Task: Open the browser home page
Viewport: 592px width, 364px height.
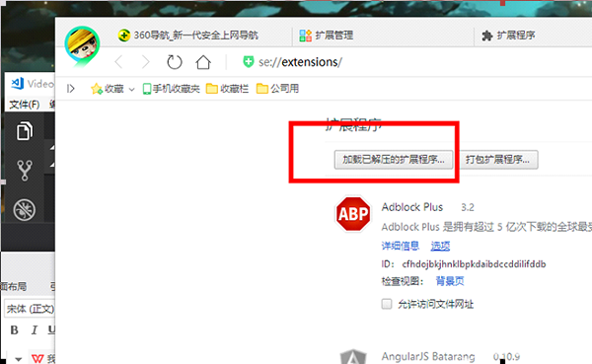Action: pos(203,62)
